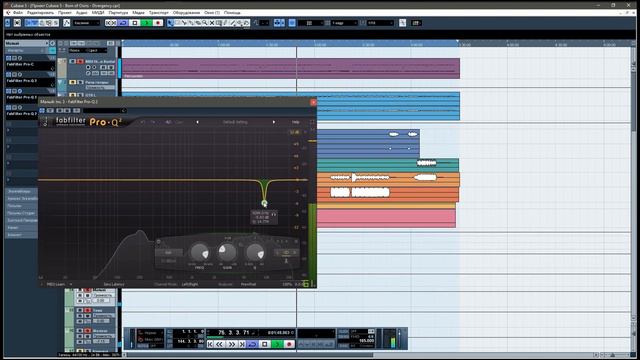Click the Pro-Q 2 redo arrow

pos(153,122)
